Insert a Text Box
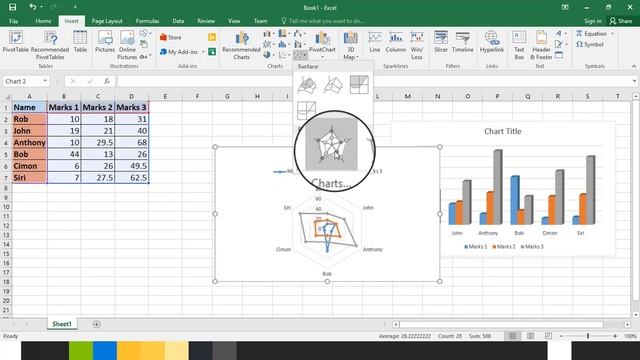Viewport: 640px width, 360px height. tap(519, 45)
